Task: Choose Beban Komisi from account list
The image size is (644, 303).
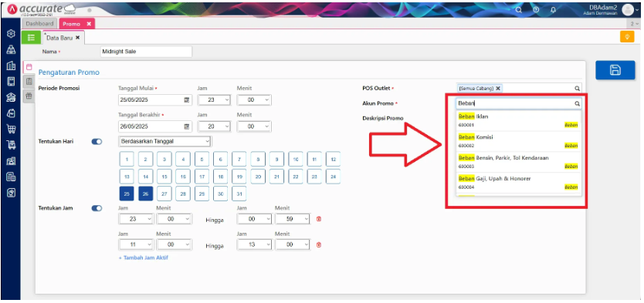Action: tap(518, 141)
